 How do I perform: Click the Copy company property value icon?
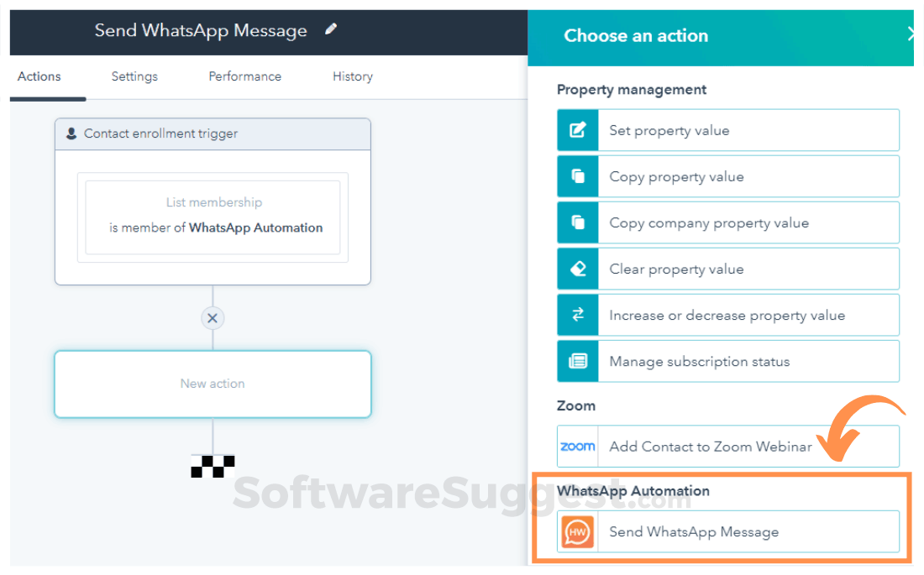[577, 222]
